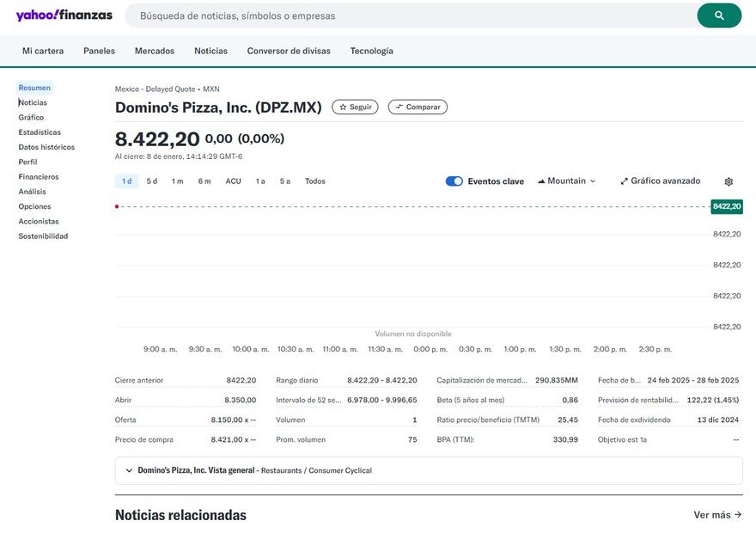Click the red dot on the chart line

pyautogui.click(x=117, y=206)
